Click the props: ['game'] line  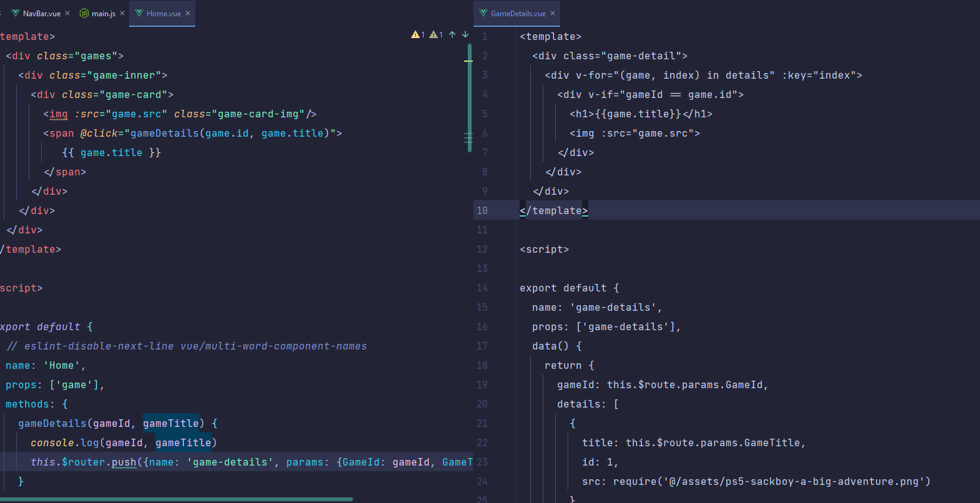pyautogui.click(x=56, y=385)
